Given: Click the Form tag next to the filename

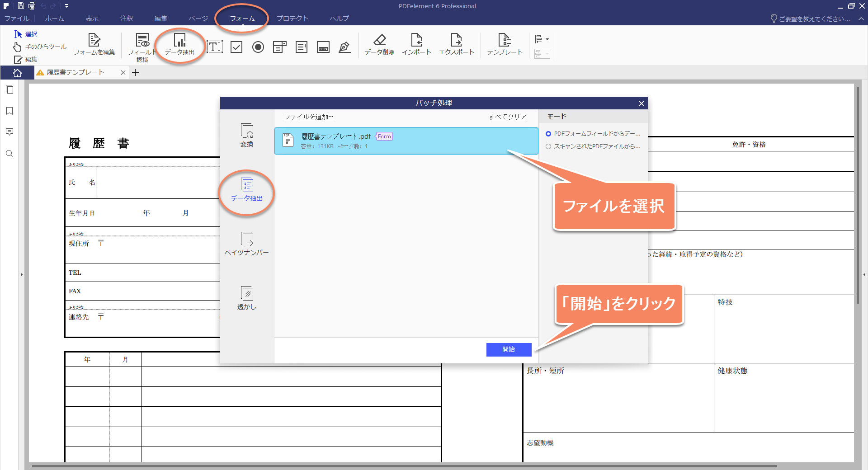Looking at the screenshot, I should [x=384, y=136].
